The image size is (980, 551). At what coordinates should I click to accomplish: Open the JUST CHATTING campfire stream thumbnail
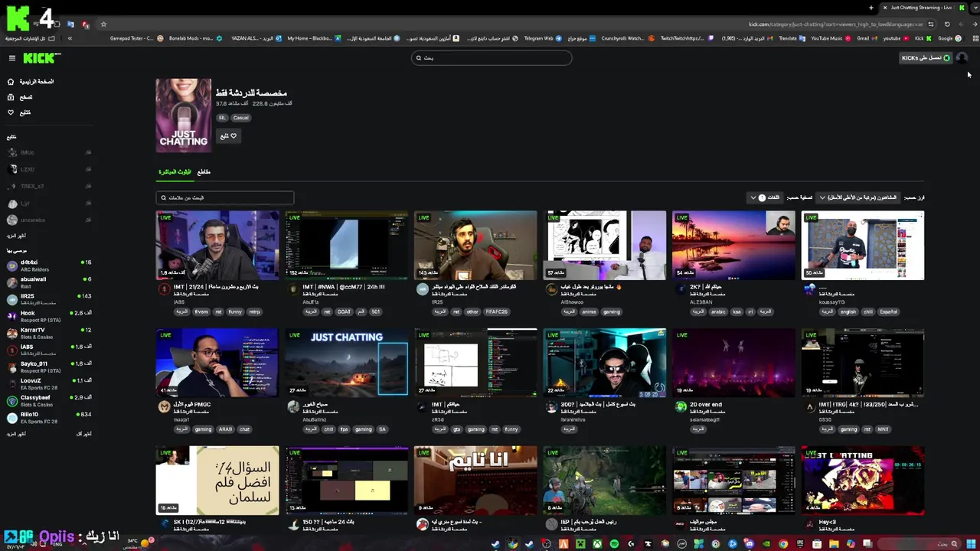347,363
